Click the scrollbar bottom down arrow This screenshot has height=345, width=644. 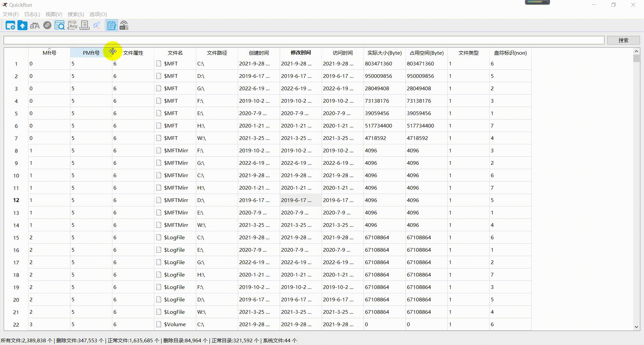point(636,327)
